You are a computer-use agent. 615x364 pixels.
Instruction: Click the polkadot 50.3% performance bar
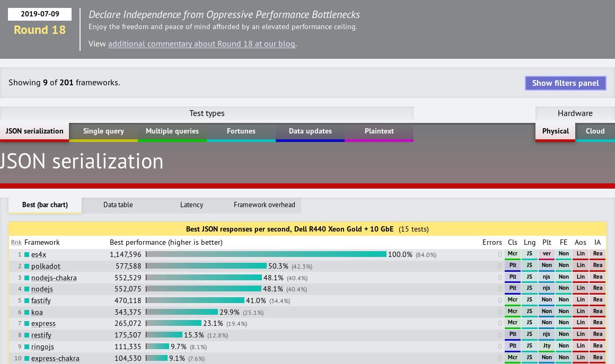206,266
